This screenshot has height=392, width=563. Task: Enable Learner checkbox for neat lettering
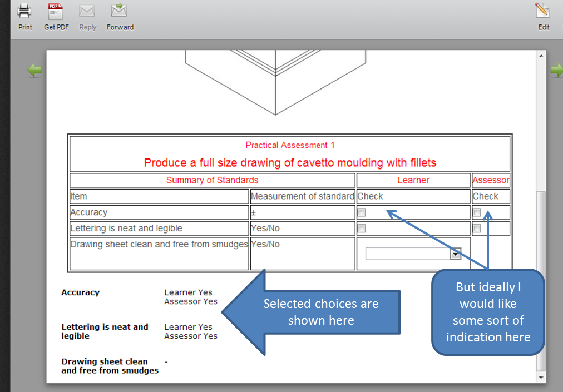(361, 229)
